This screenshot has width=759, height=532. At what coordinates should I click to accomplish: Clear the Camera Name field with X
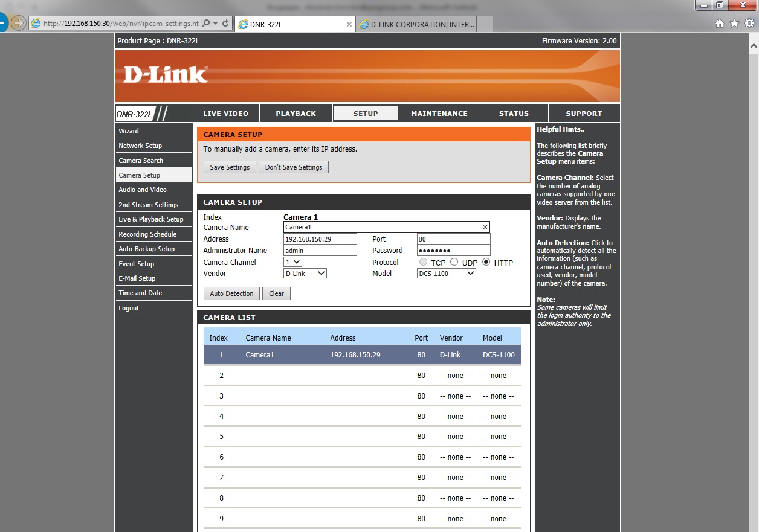485,228
